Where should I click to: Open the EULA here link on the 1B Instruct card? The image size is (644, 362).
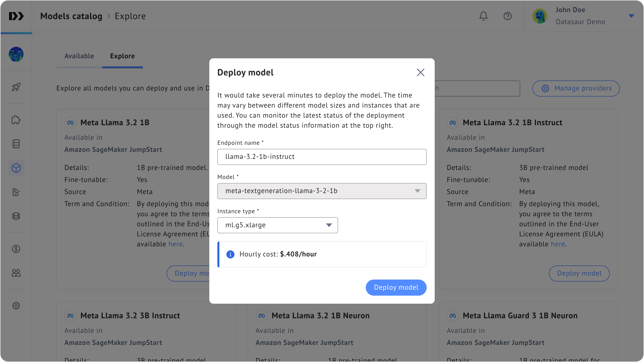[x=558, y=244]
